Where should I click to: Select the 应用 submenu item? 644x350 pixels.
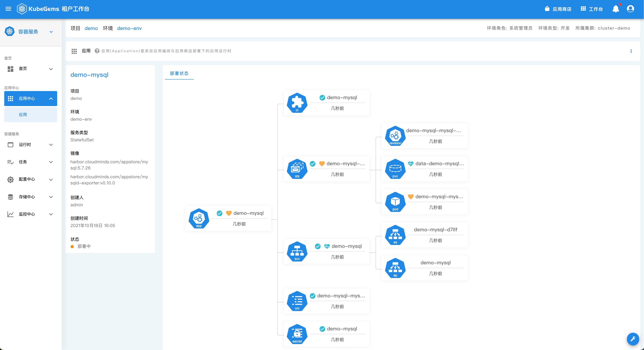click(23, 115)
